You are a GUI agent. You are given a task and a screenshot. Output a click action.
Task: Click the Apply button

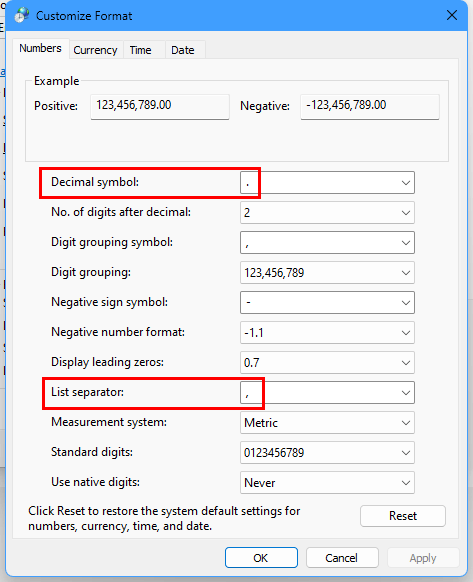[423, 558]
